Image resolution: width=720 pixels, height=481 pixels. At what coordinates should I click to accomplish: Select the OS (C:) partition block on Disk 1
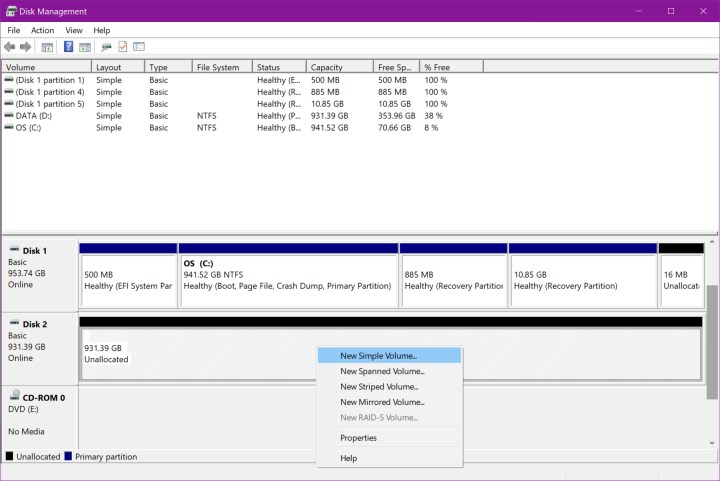[x=287, y=275]
